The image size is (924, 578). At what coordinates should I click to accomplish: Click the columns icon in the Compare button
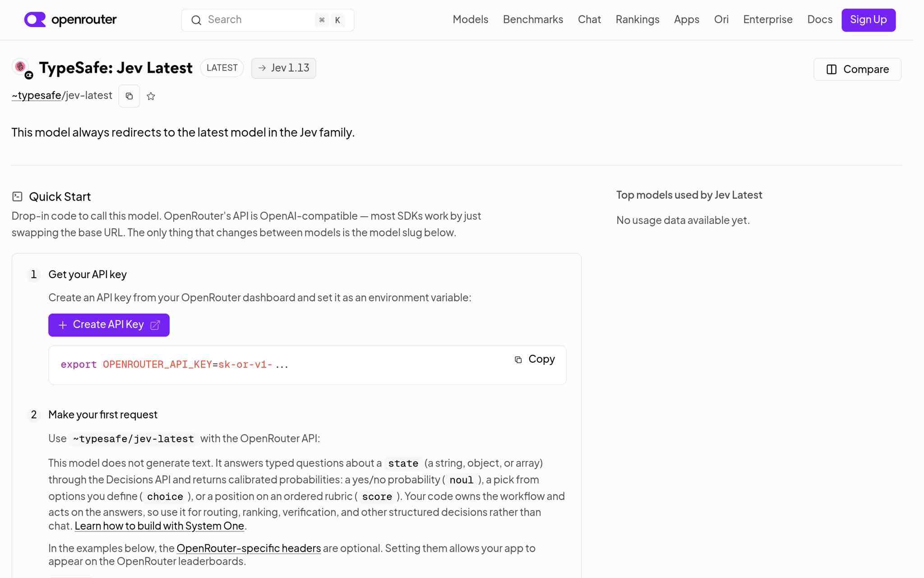[831, 69]
